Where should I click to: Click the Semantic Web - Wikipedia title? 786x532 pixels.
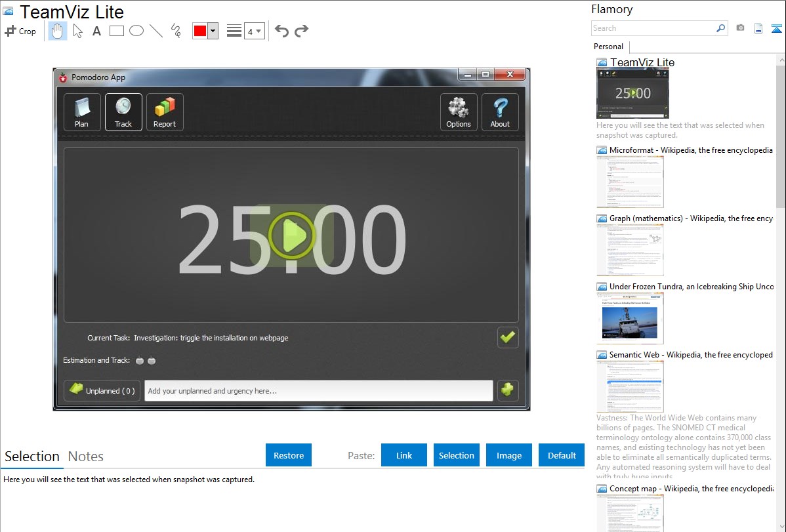pyautogui.click(x=691, y=354)
